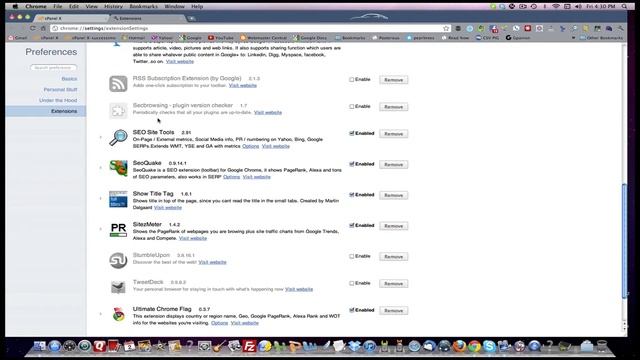The width and height of the screenshot is (640, 360).
Task: Open FileZilla from the dock
Action: [249, 346]
